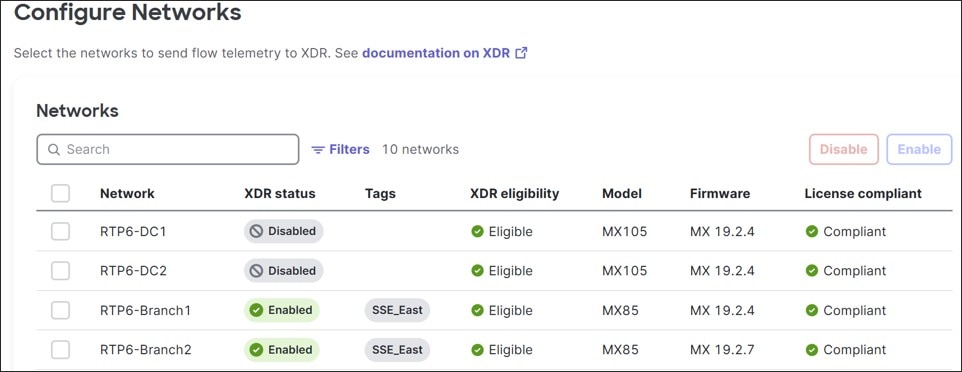Click the SSE_East tag on RTP6-Branch1
The image size is (962, 372).
point(397,310)
